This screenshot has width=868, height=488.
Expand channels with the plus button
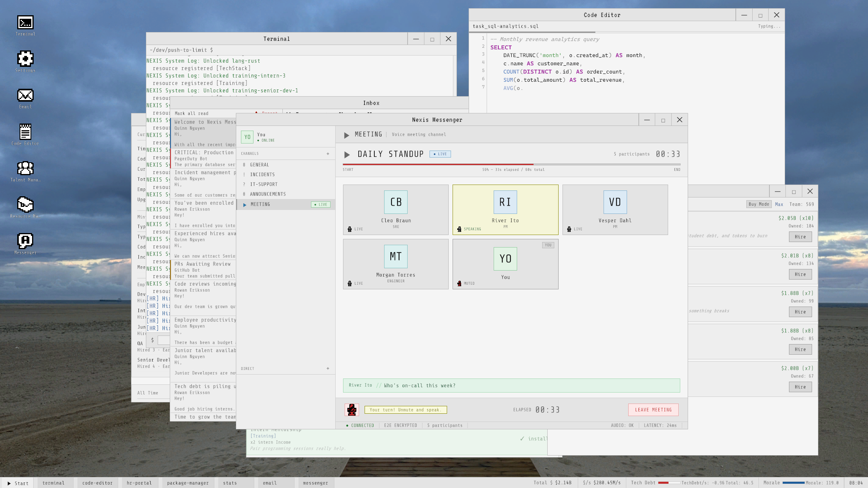tap(328, 154)
